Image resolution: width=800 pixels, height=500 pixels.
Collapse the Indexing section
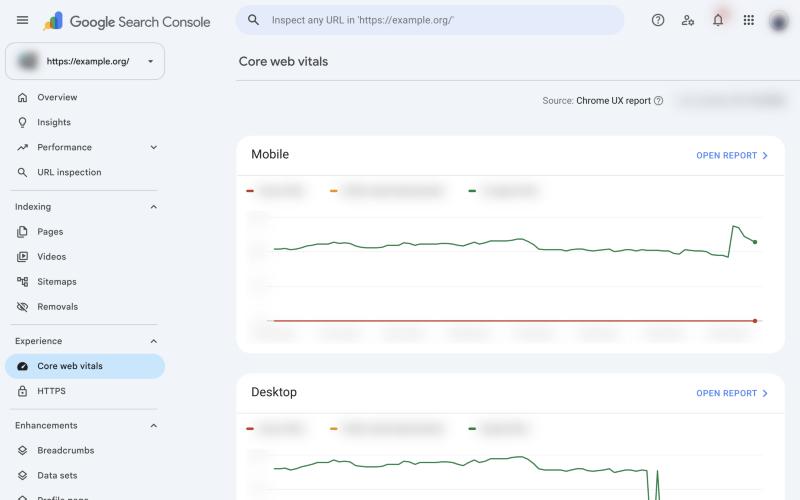click(154, 207)
